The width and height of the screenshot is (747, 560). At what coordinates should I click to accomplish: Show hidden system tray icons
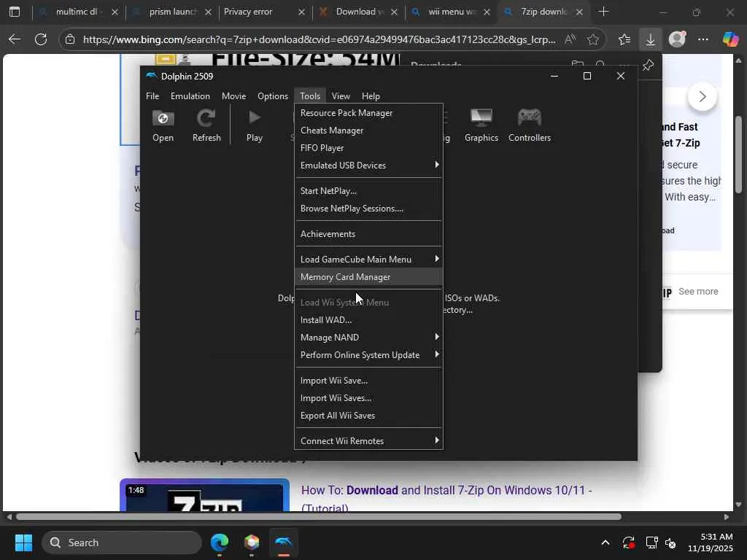point(605,542)
